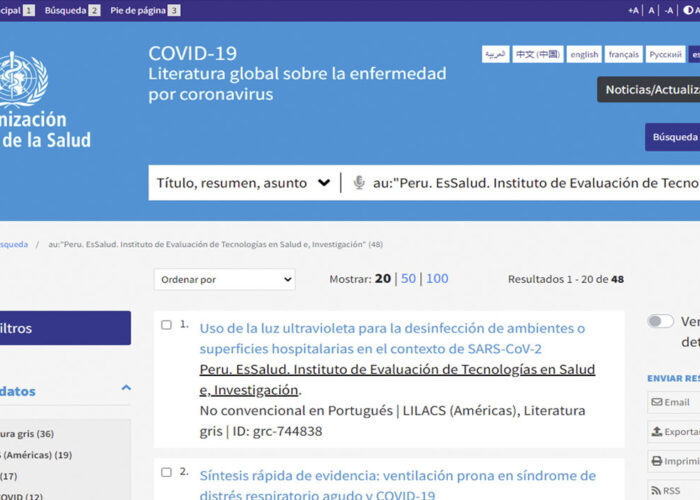Screen dimensions: 700x500
Task: Collapse the datos filter section chevron
Action: pos(126,388)
